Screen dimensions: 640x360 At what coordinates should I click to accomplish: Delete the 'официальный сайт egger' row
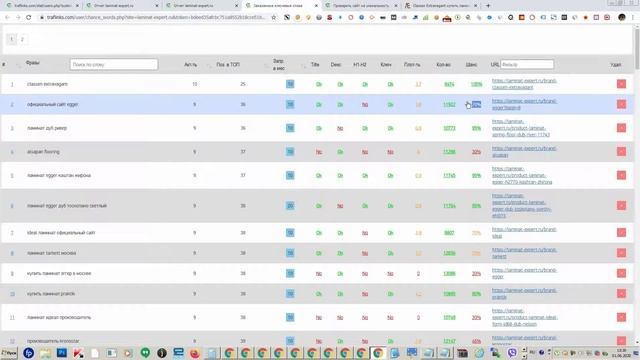[x=621, y=104]
